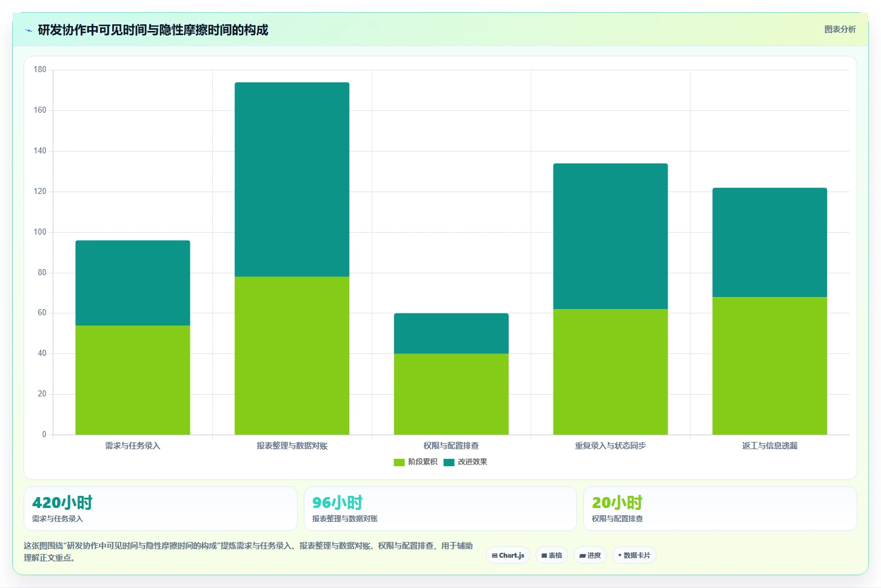The height and width of the screenshot is (588, 881).
Task: Click the y-axis value 100
Action: point(40,232)
